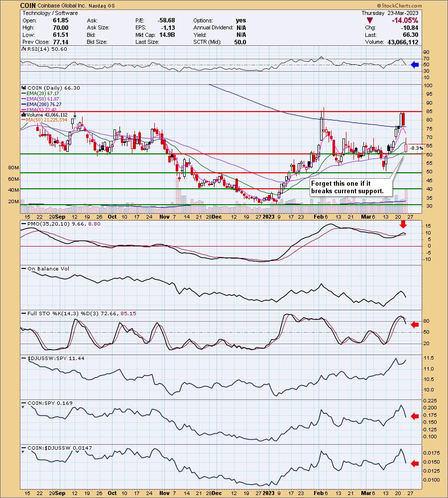448x498 pixels.
Task: Click the COIN (Daily) 66.30 legend label
Action: pyautogui.click(x=54, y=88)
